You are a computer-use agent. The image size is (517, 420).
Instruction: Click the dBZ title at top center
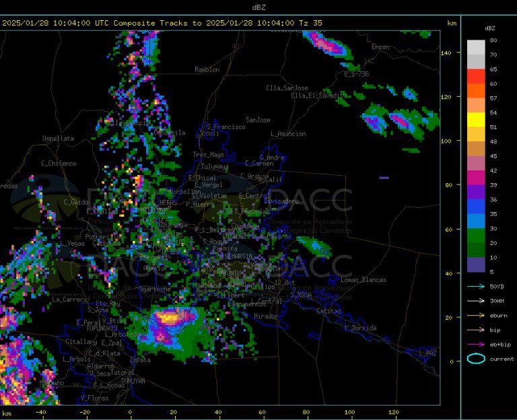258,7
